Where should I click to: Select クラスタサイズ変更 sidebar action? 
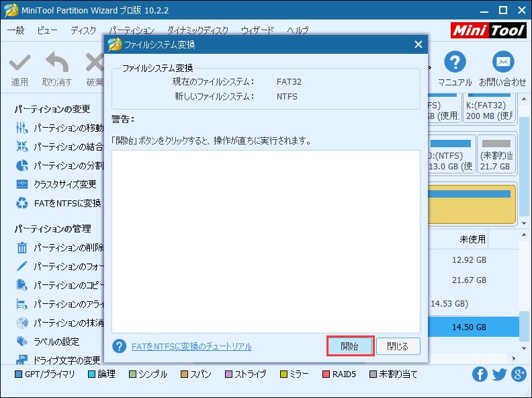[x=65, y=184]
